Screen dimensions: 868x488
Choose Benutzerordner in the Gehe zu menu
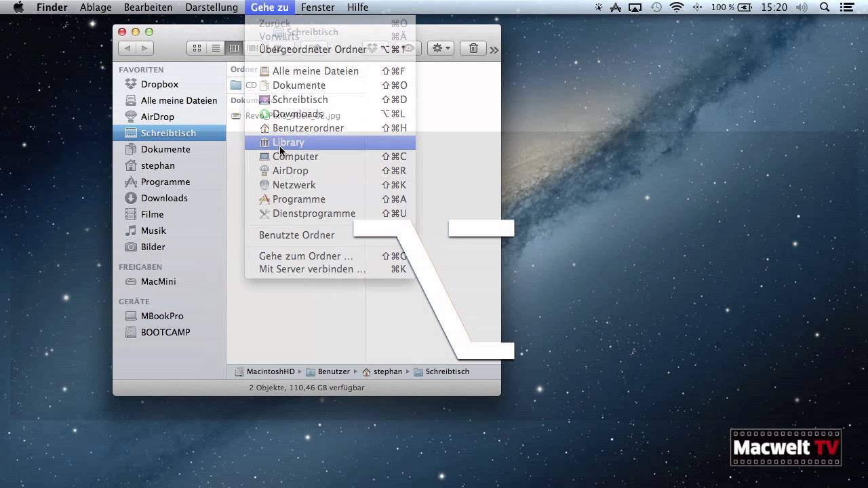(330, 128)
